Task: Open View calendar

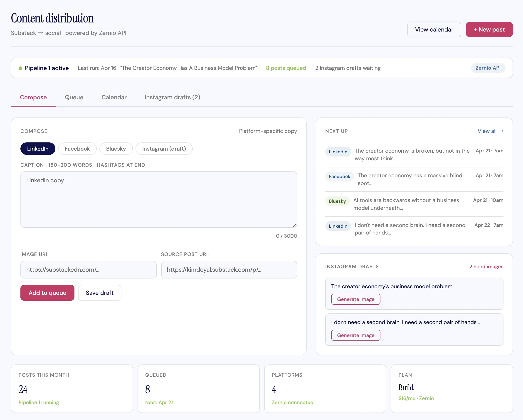Action: coord(434,29)
